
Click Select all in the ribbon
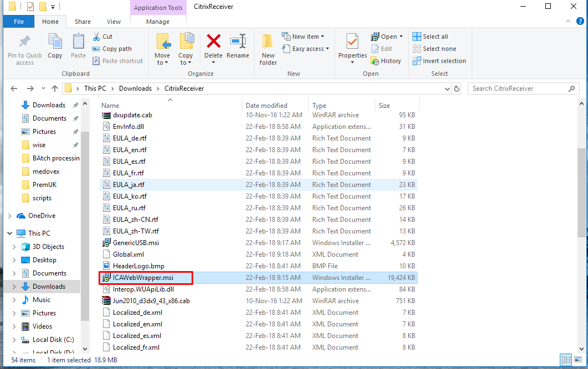click(x=430, y=37)
